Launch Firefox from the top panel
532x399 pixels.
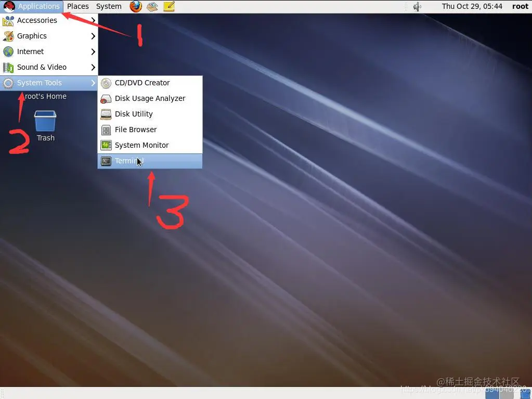pyautogui.click(x=136, y=6)
